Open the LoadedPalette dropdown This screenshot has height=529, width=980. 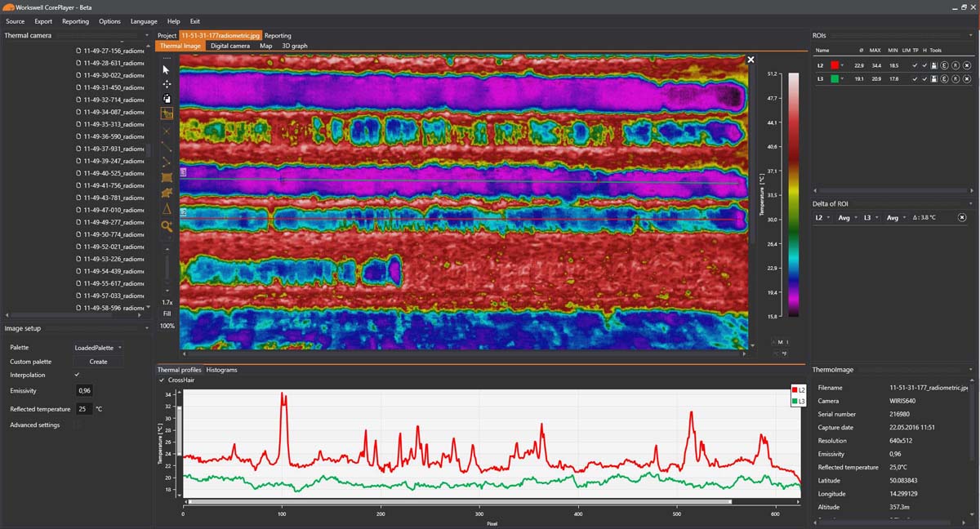point(98,348)
